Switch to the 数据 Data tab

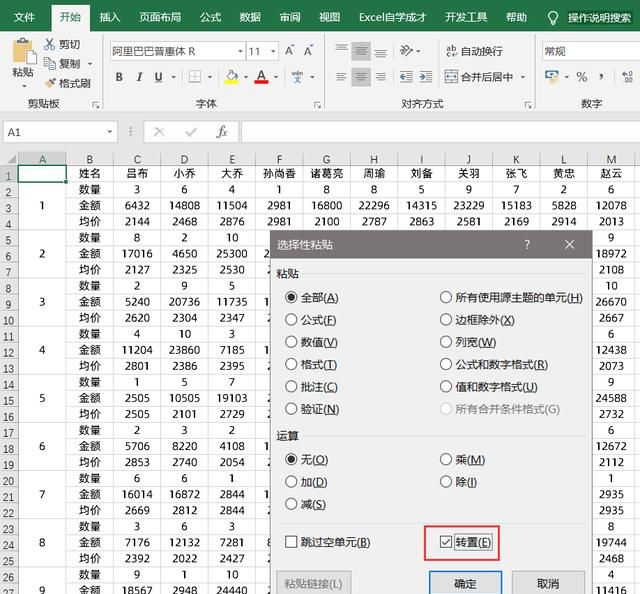pyautogui.click(x=250, y=17)
